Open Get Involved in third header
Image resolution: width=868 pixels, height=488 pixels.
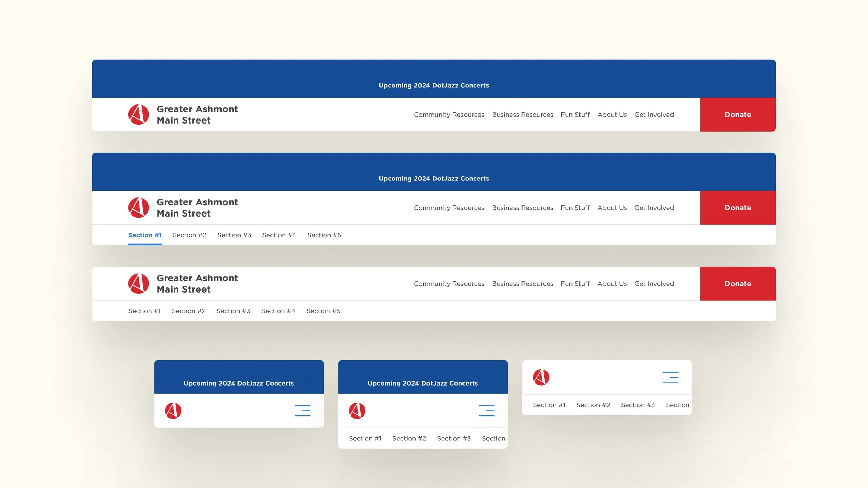point(654,284)
